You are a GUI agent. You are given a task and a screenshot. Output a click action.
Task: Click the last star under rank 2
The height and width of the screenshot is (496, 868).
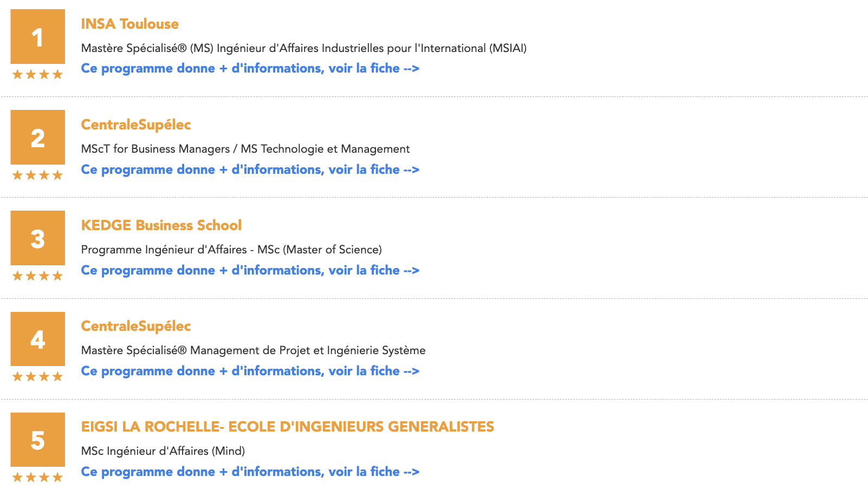coord(57,175)
